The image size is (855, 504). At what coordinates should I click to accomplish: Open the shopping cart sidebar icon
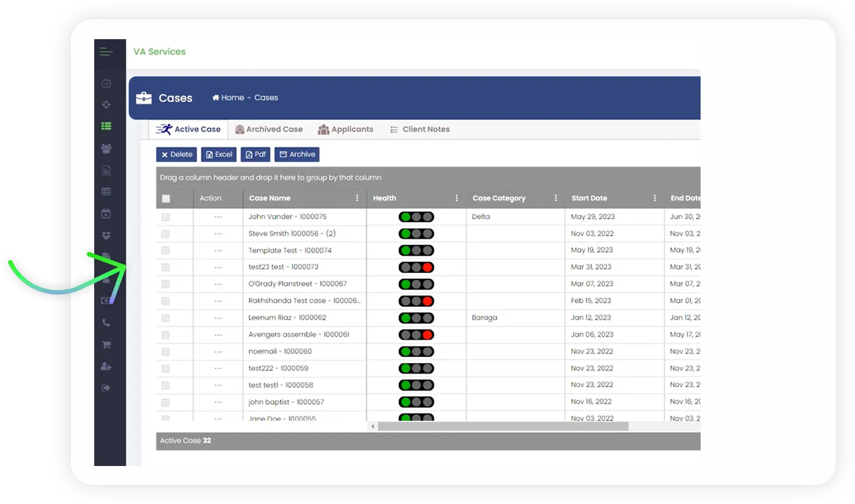[106, 345]
